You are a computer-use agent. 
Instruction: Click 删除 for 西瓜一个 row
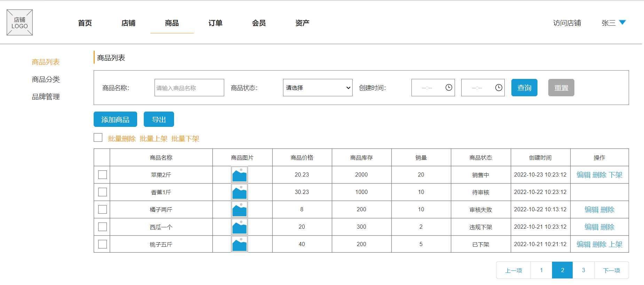click(607, 227)
